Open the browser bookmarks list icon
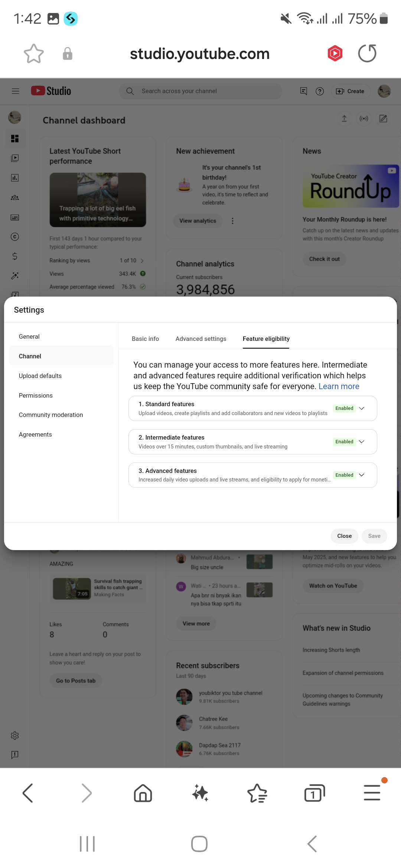Image resolution: width=401 pixels, height=868 pixels. [x=257, y=793]
